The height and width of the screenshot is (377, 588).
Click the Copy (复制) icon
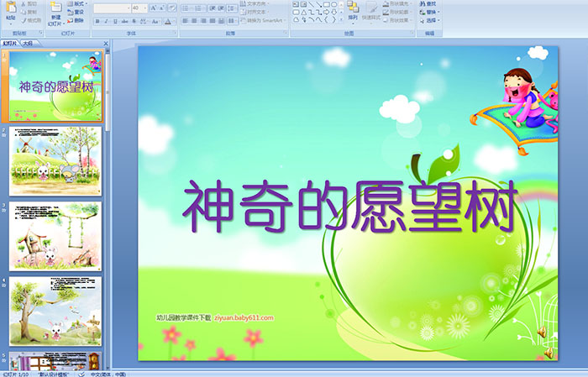coord(24,13)
